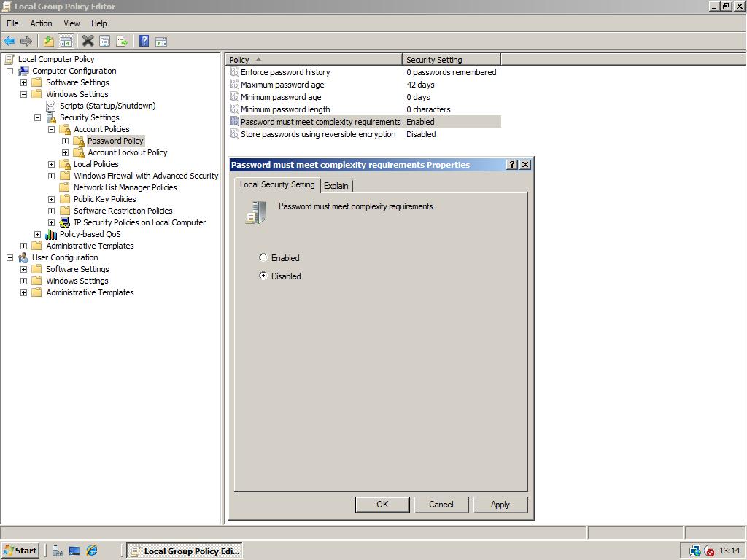The height and width of the screenshot is (560, 747).
Task: Select Network List Manager Policies tree item
Action: click(x=125, y=187)
